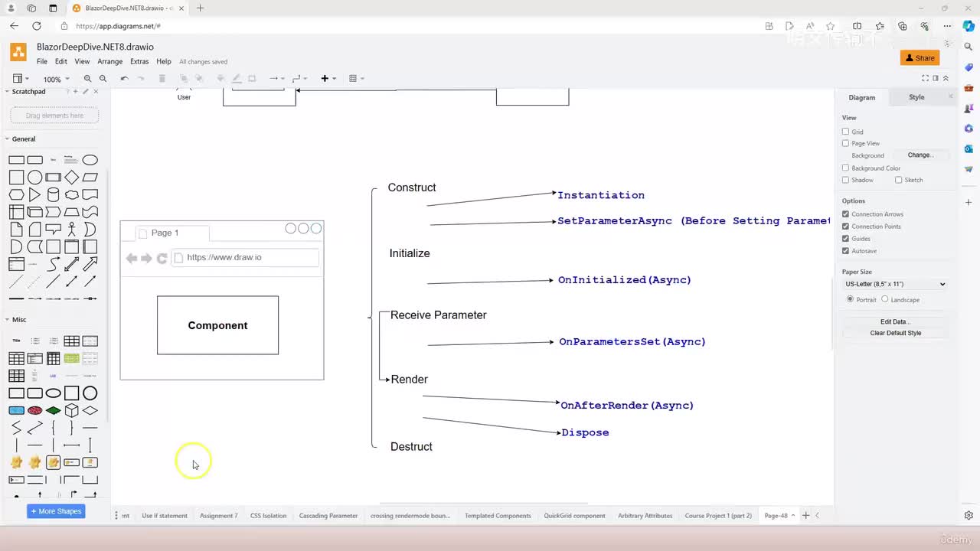Click the Delete trash icon
Screen dimensions: 980x551
tap(162, 79)
